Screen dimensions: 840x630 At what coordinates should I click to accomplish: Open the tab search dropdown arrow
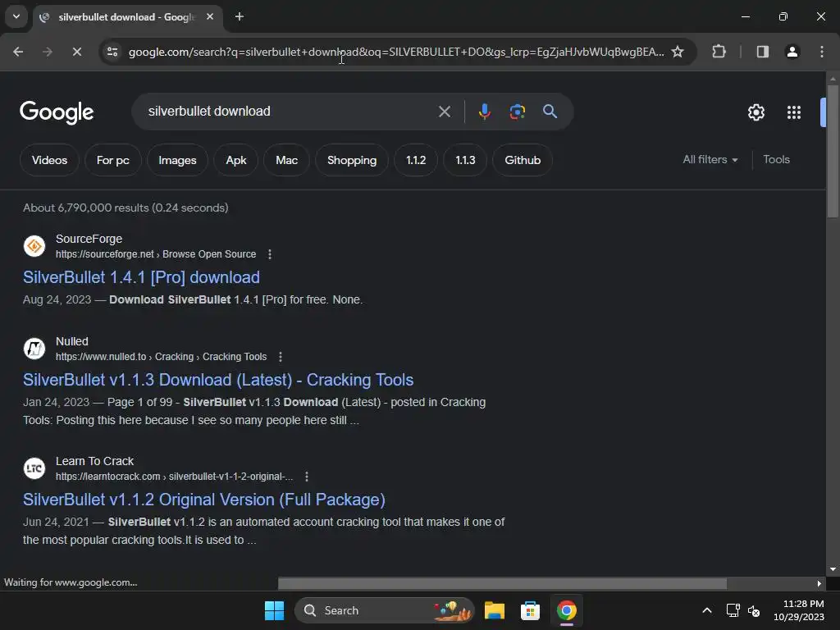click(16, 16)
